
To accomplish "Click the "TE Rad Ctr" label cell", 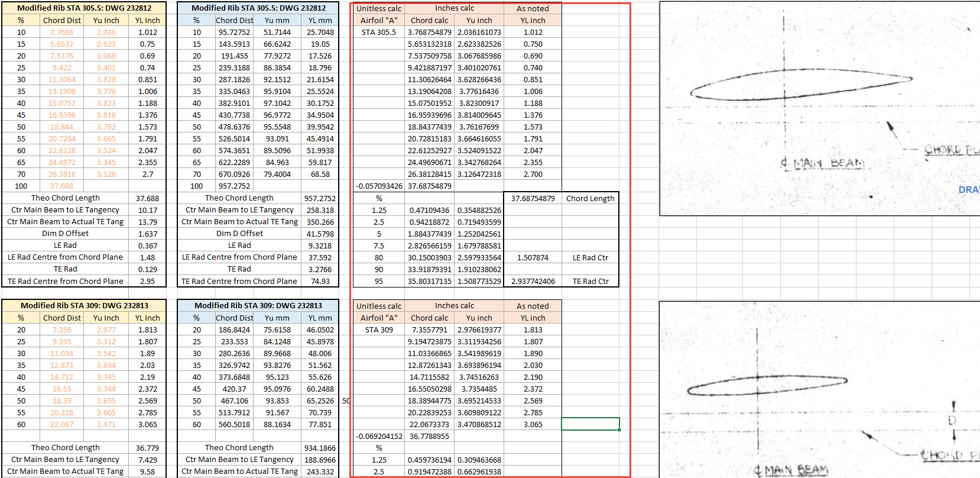I will 590,281.
